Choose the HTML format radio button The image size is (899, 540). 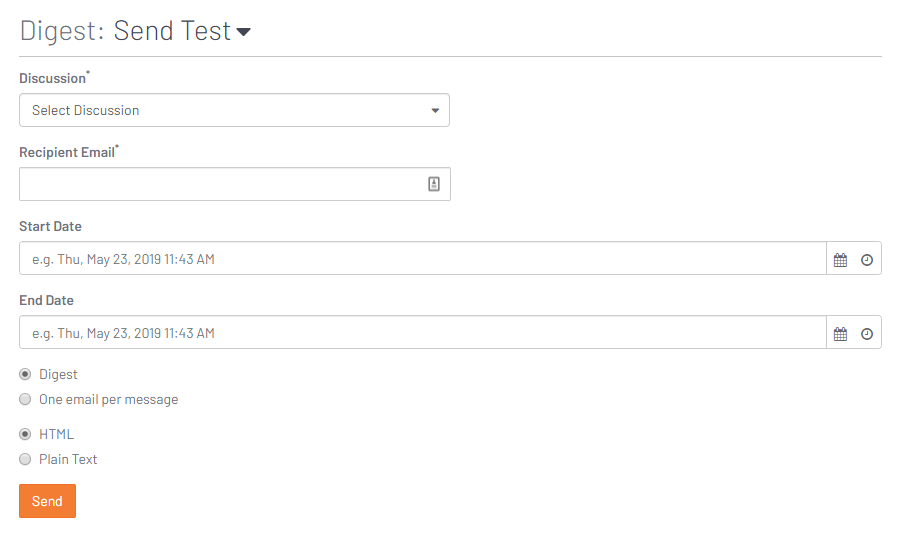25,434
